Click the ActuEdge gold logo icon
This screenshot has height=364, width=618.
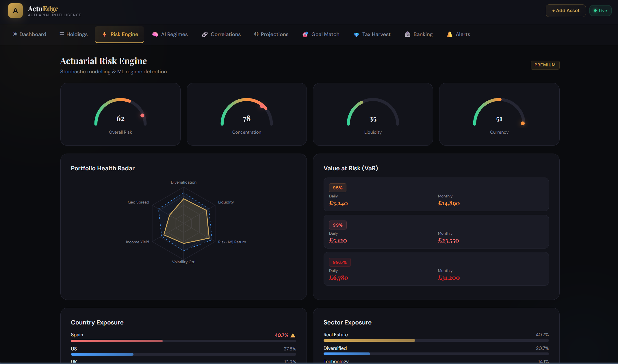click(15, 11)
